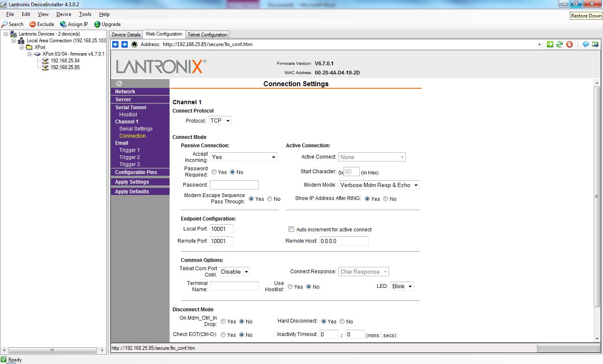603x364 pixels.
Task: Open the Trigger 2 email page
Action: point(129,157)
